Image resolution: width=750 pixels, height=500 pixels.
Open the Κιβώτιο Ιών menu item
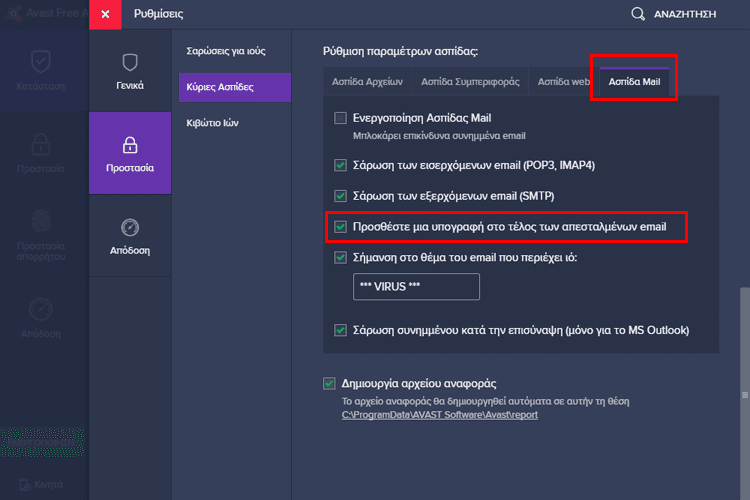click(x=212, y=123)
